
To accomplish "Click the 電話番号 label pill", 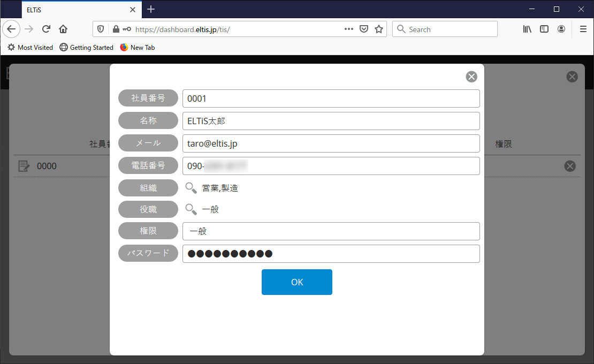I will 148,165.
